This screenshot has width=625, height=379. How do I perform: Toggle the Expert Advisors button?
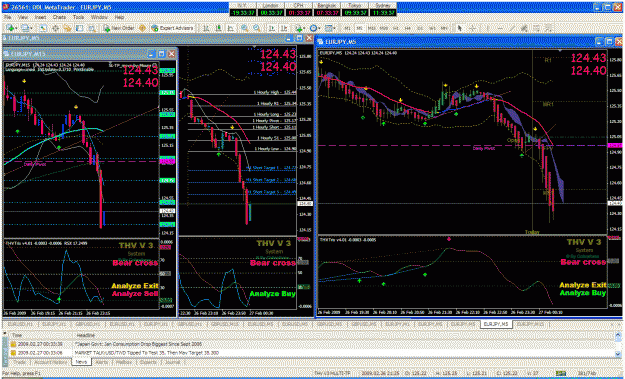point(172,28)
